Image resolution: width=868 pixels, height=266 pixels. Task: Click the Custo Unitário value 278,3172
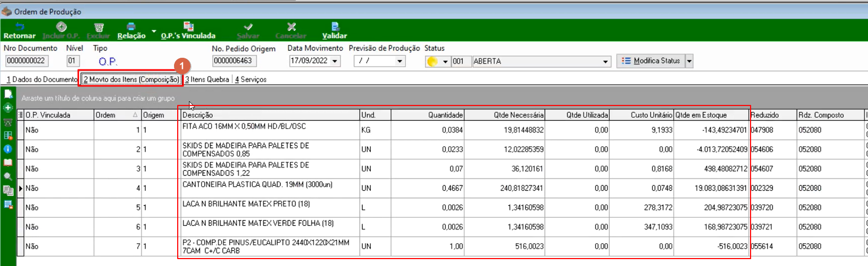click(658, 208)
